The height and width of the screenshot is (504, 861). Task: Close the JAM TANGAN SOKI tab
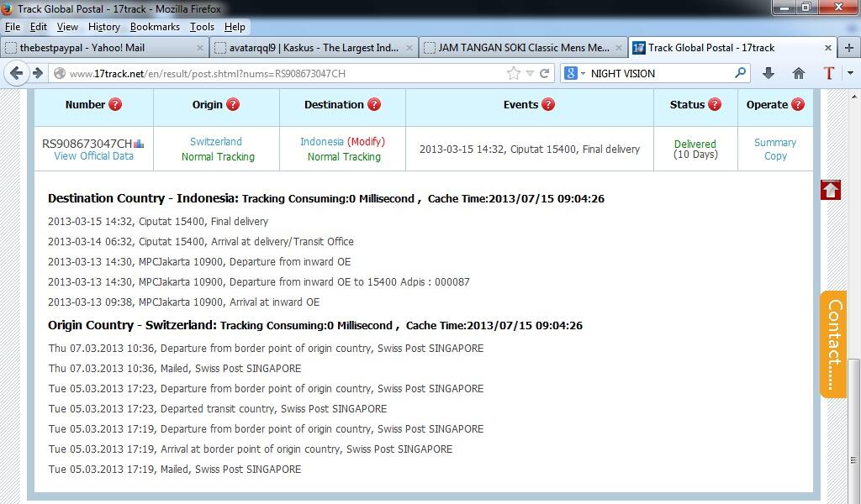coord(618,48)
